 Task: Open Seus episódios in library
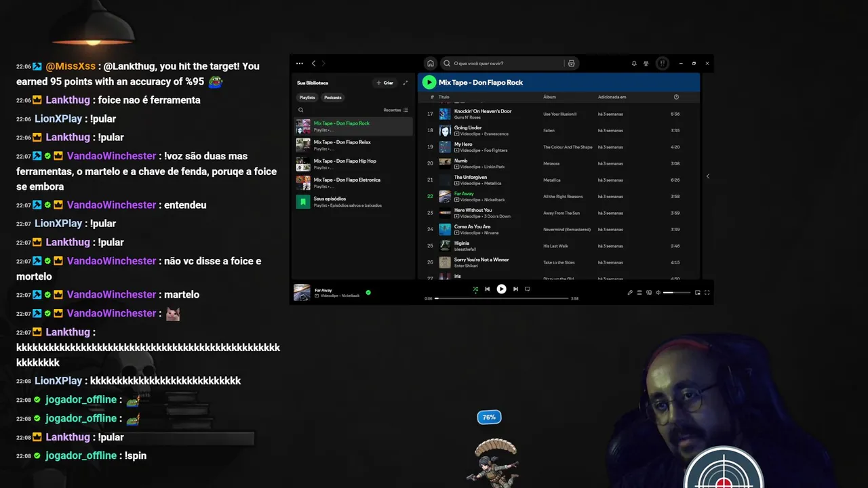pyautogui.click(x=353, y=202)
